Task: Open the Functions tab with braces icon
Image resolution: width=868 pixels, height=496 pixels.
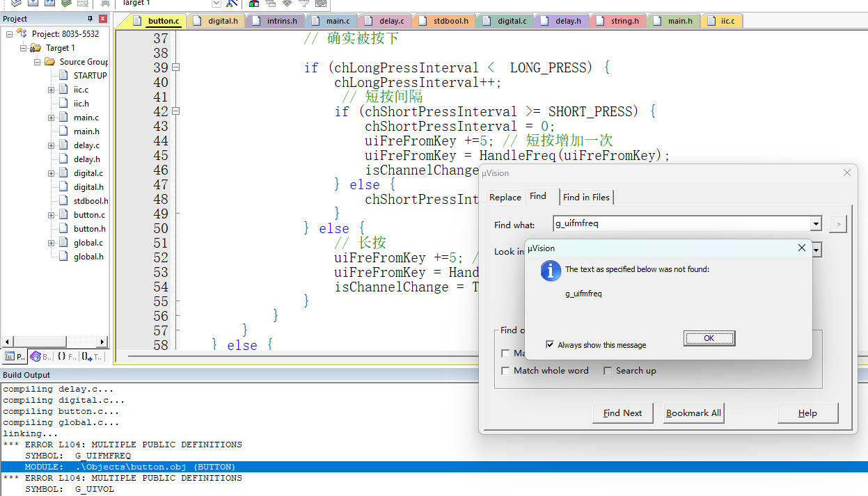Action: 66,357
